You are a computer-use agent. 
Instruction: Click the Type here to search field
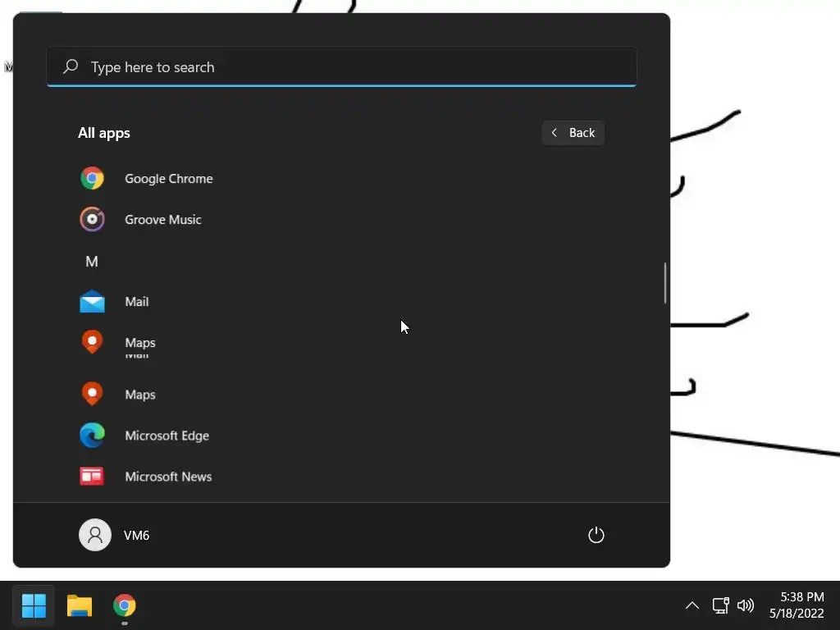pyautogui.click(x=342, y=67)
